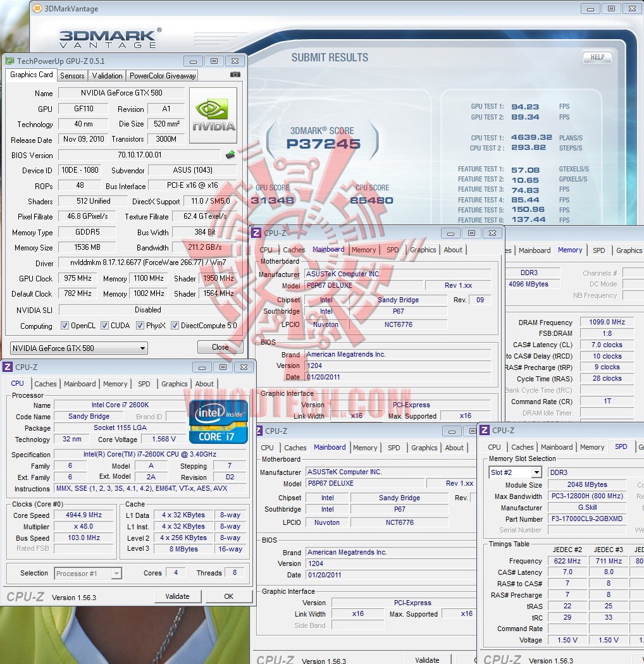
Task: Toggle the PhysX checkbox in GPU-Z
Action: [x=140, y=326]
